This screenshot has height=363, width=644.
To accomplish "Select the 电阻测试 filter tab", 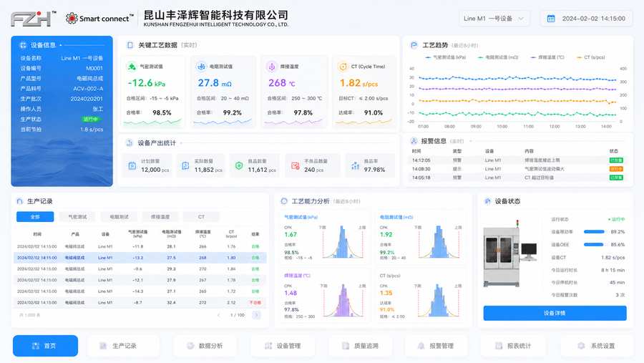I will click(119, 217).
